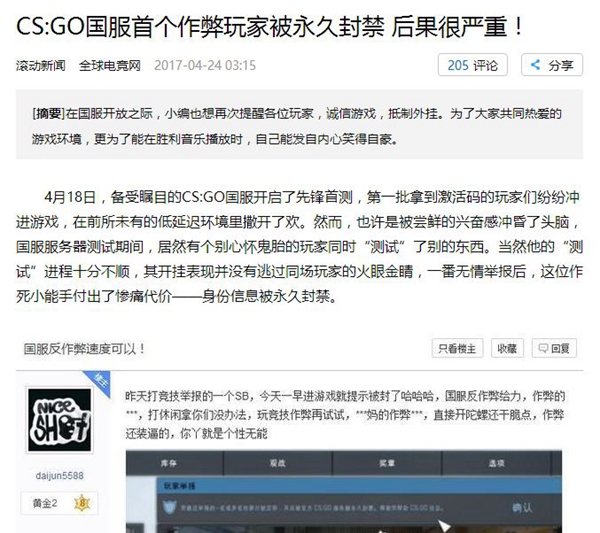The height and width of the screenshot is (533, 600).
Task: Open the 205 评论 comments button
Action: 473,65
